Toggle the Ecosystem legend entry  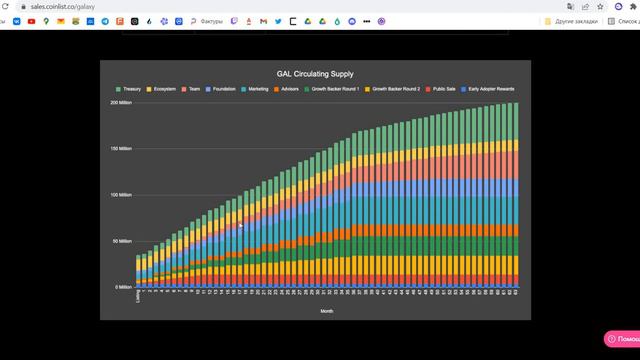point(161,89)
